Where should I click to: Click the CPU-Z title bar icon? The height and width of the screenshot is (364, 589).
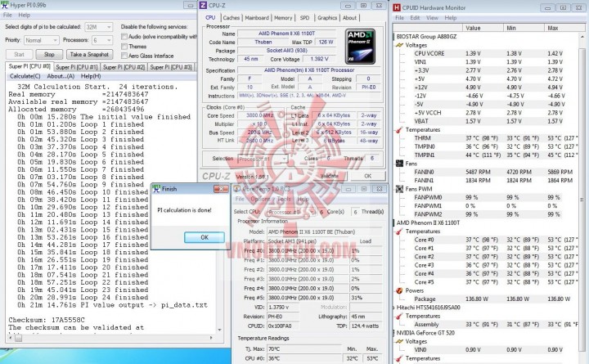(x=203, y=5)
